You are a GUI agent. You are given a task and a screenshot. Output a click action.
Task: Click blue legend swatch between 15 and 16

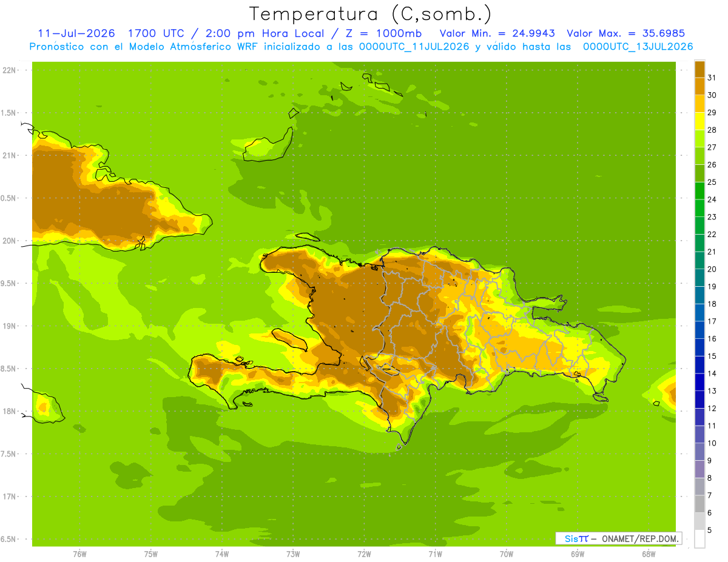pos(699,347)
